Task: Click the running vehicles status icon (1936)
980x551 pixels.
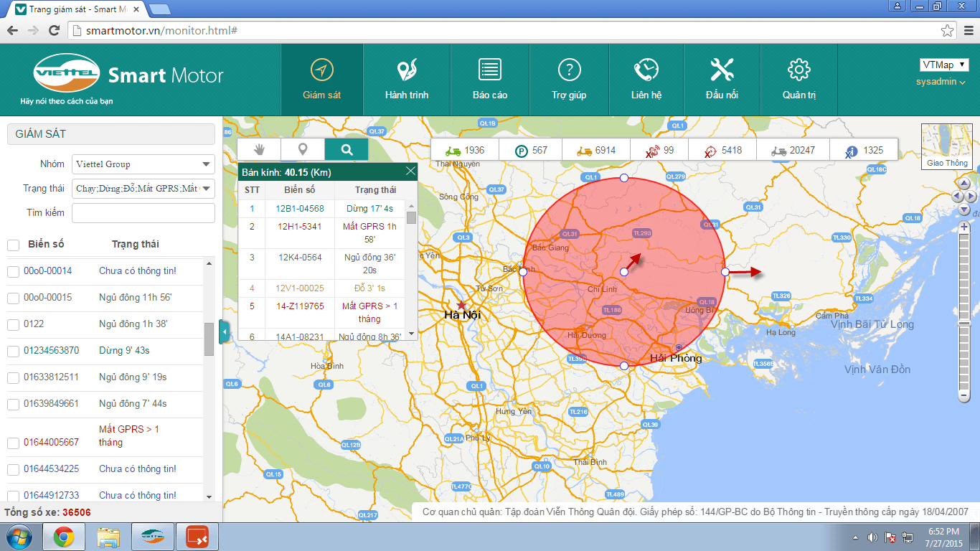Action: pos(453,151)
